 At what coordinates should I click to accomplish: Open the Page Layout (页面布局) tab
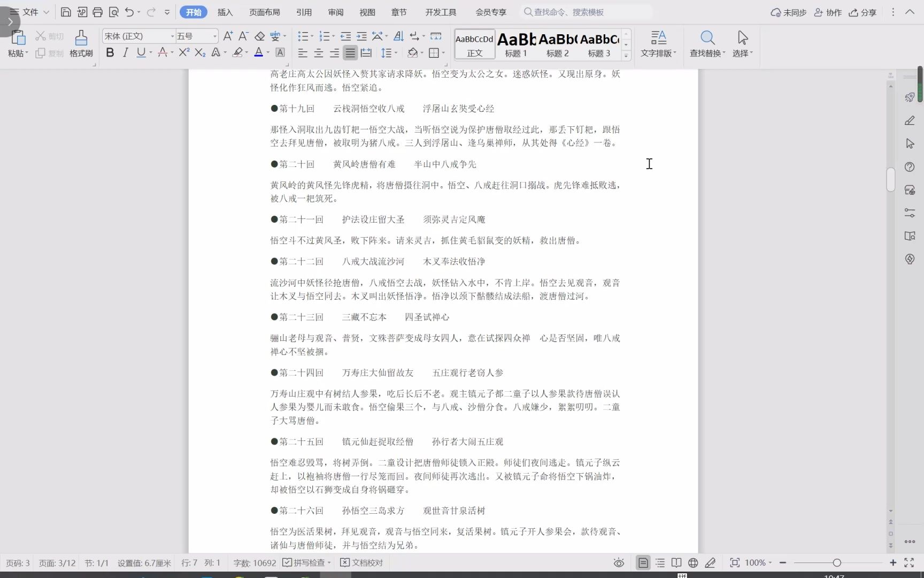(x=265, y=12)
